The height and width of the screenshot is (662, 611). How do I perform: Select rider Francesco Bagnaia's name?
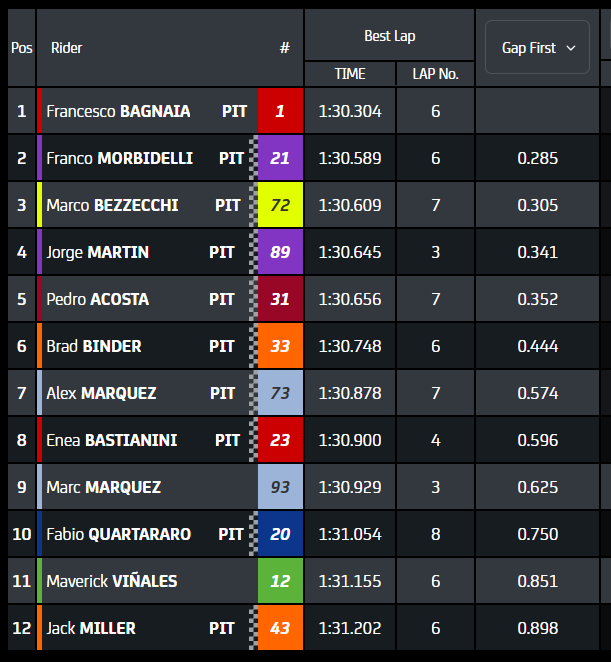tap(118, 111)
